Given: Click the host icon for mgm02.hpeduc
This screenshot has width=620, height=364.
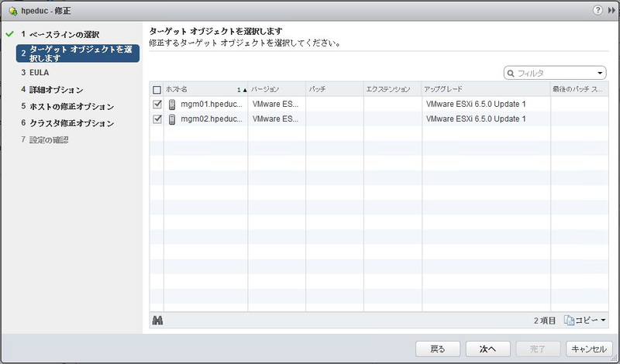Looking at the screenshot, I should coord(172,119).
